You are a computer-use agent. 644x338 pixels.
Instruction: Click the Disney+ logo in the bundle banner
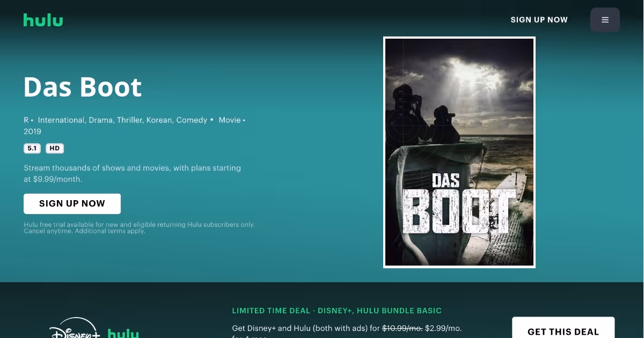pos(75,328)
